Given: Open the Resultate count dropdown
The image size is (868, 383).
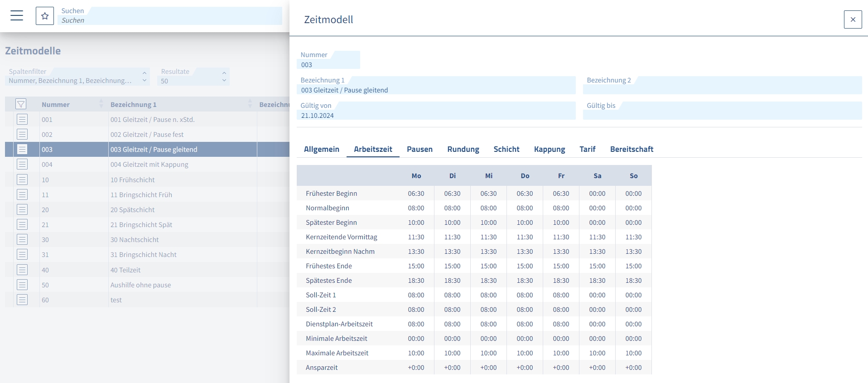Looking at the screenshot, I should pyautogui.click(x=224, y=77).
